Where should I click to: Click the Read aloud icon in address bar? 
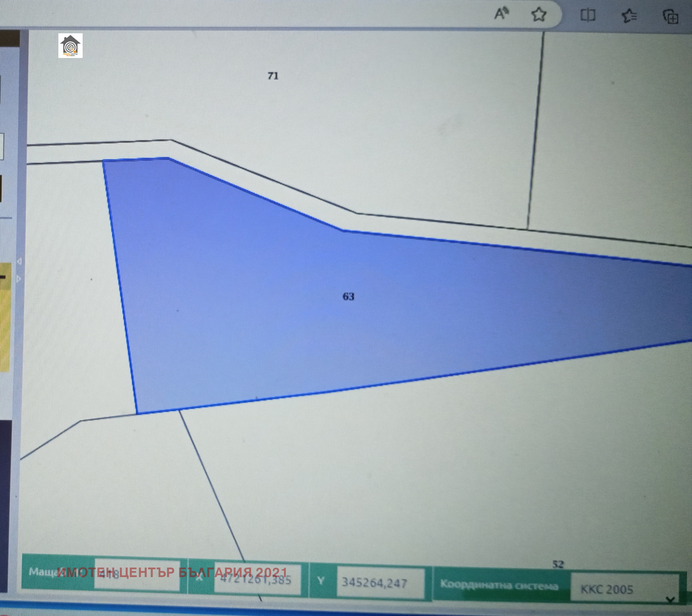(x=501, y=14)
